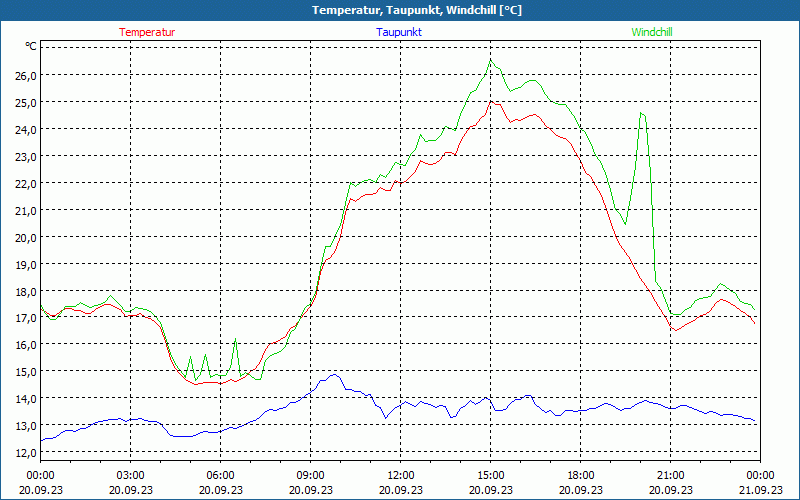Click the green Windchill legend label
800x500 pixels.
(652, 32)
